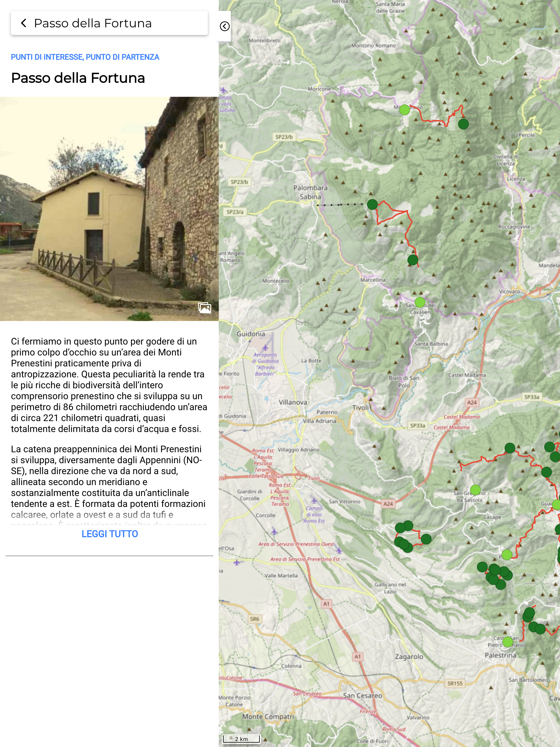Click dark green marker north of Marcellina
Viewport: 560px width, 747px height.
pyautogui.click(x=412, y=260)
